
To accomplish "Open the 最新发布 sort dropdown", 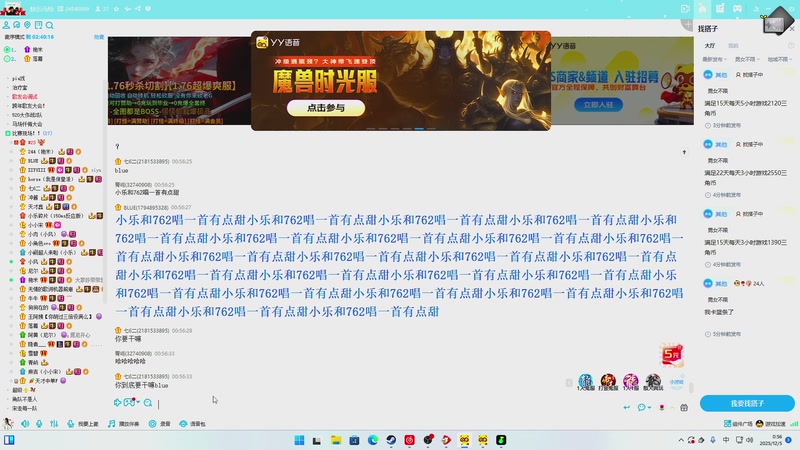I will [x=714, y=60].
